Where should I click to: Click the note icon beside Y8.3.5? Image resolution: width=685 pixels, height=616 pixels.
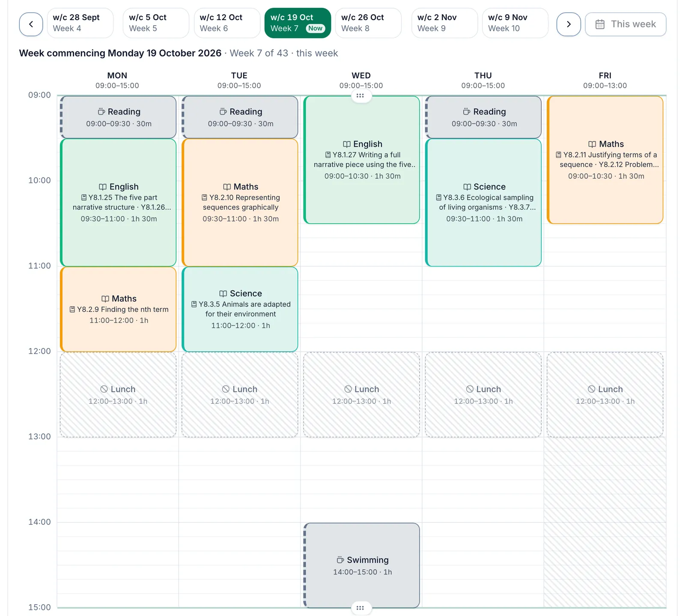pos(194,304)
